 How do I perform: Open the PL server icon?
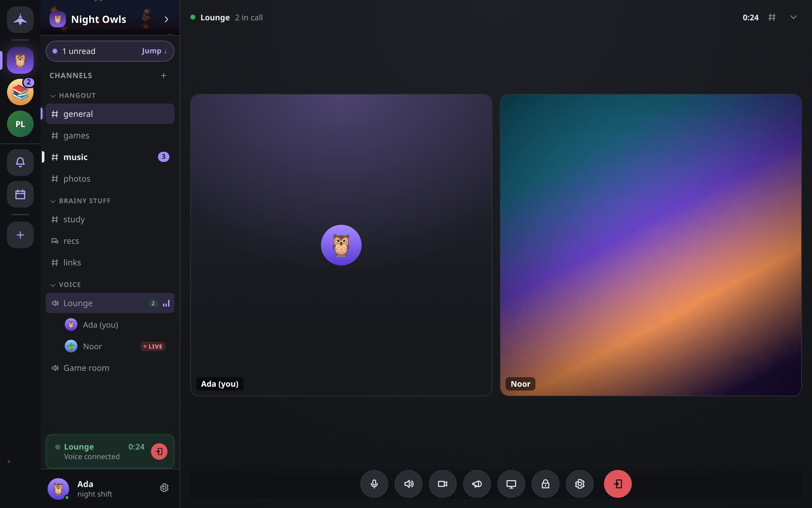(x=20, y=124)
